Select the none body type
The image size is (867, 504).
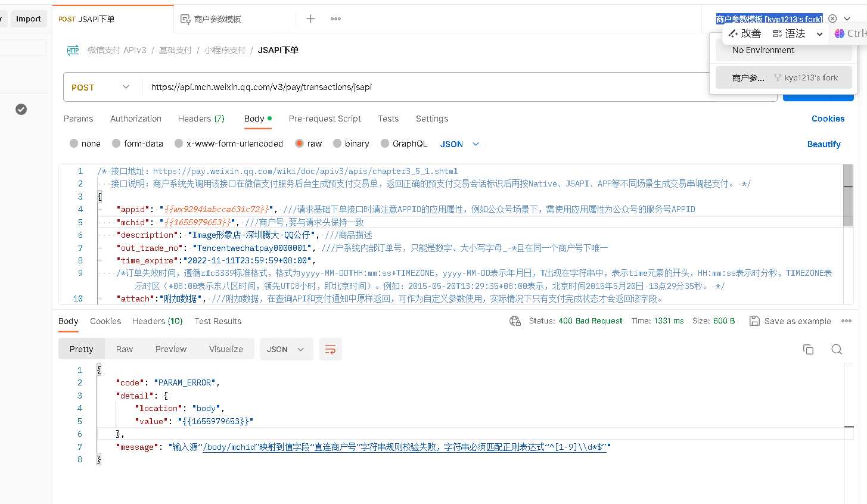coord(85,144)
